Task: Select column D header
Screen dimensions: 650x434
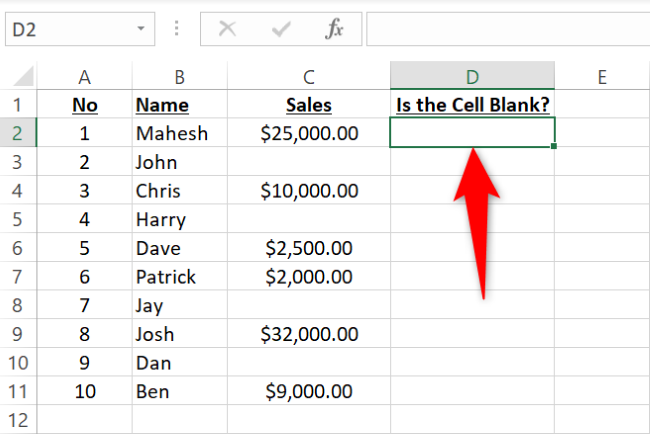Action: click(x=472, y=76)
